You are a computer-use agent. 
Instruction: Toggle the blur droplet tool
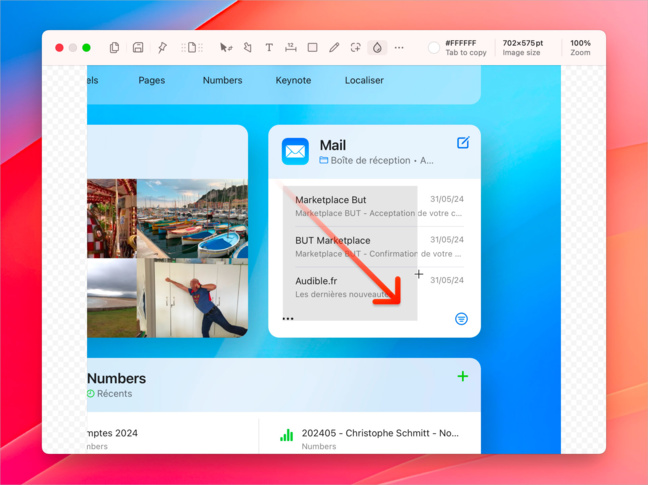point(377,48)
